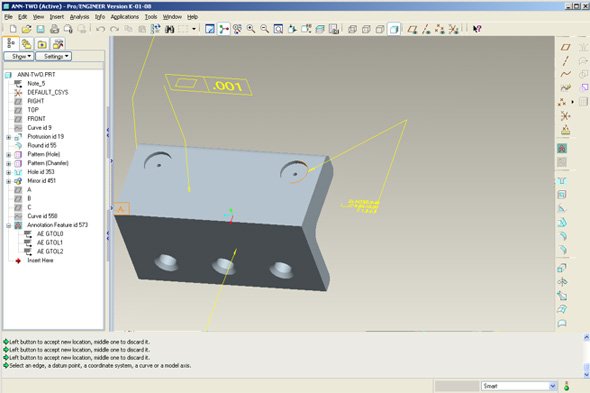Image resolution: width=590 pixels, height=393 pixels.
Task: Open the select-box toolbar dropdown arrow
Action: coord(194,29)
